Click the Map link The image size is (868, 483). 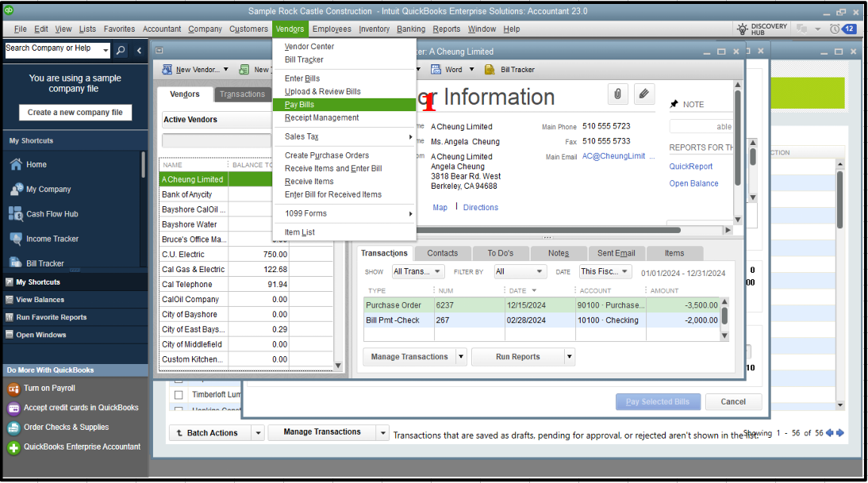(440, 208)
